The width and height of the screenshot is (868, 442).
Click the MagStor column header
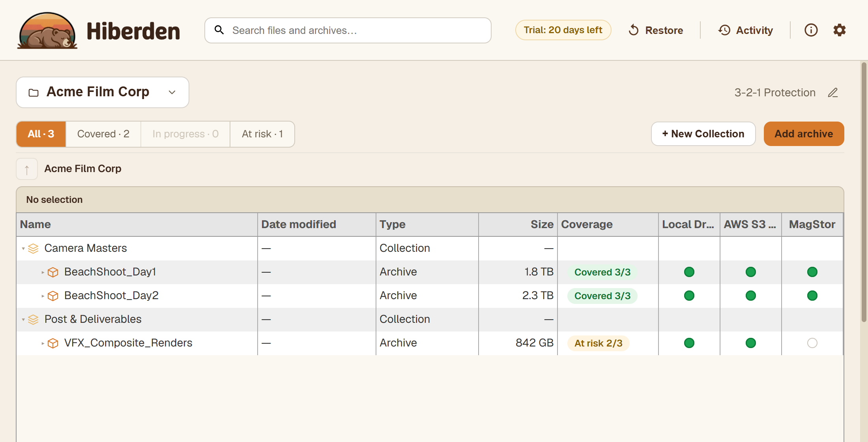coord(812,225)
